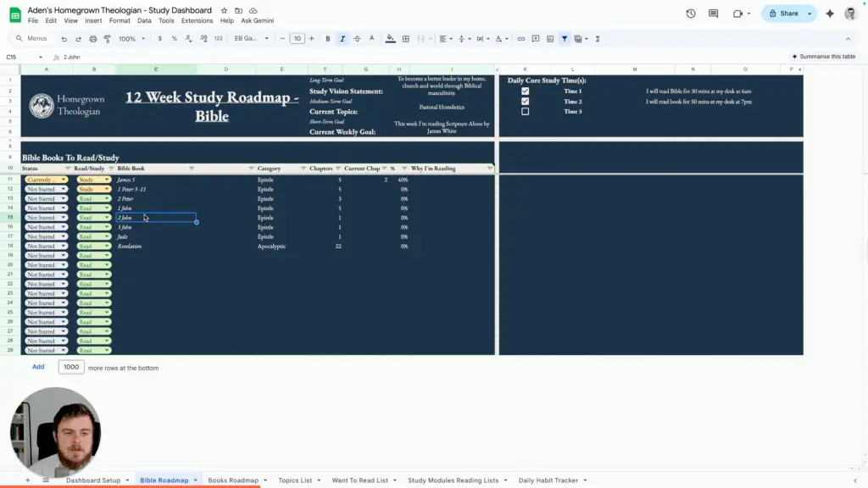Uncheck the Time 1 checkbox
Screen dimensions: 868x488
pos(526,91)
